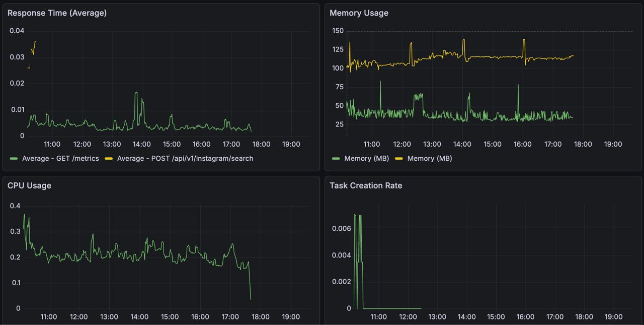Isolate the yellow Memory (MB) legend label

(429, 158)
